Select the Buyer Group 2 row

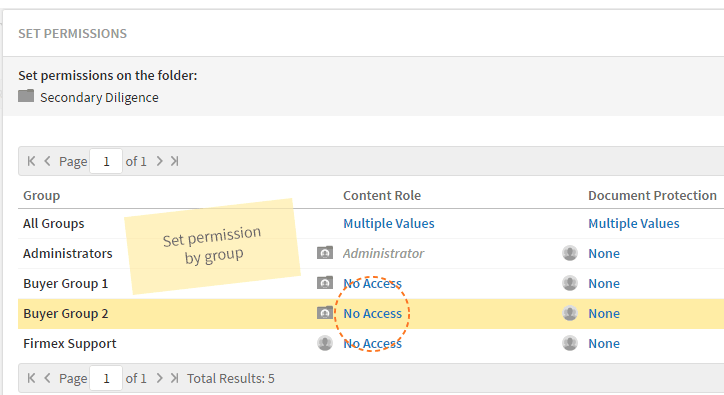tap(371, 314)
